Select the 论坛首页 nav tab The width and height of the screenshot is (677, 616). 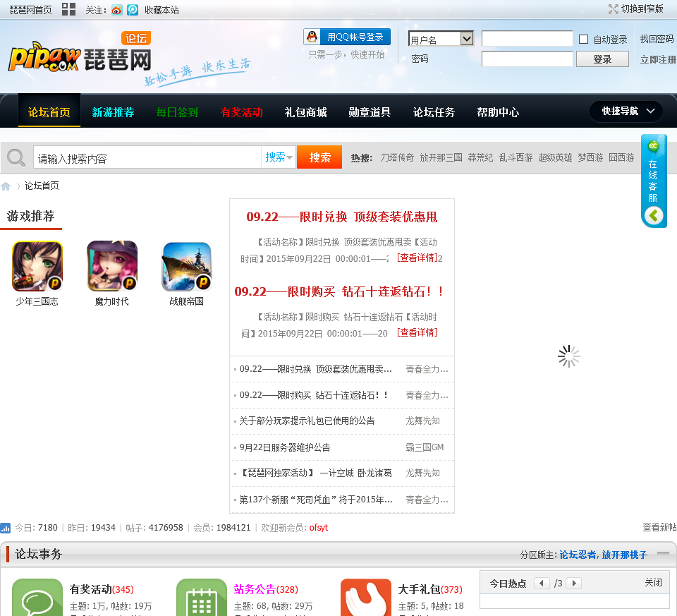(49, 112)
